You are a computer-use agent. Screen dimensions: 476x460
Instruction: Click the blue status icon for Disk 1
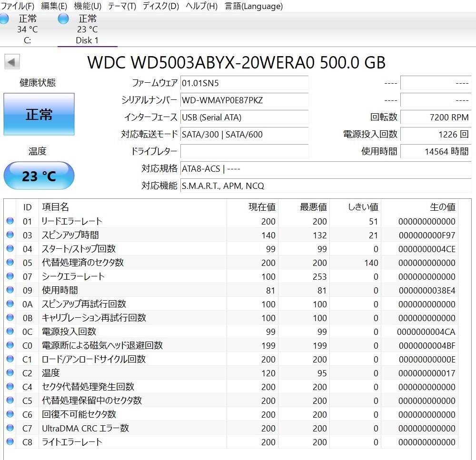coord(63,19)
